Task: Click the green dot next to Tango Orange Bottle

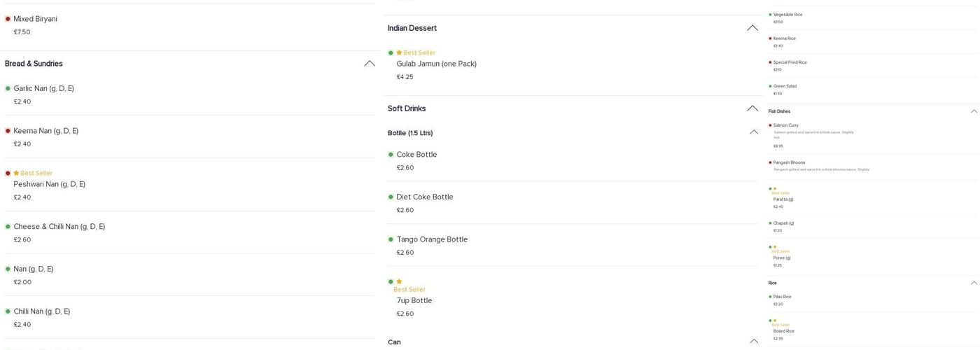Action: click(391, 239)
